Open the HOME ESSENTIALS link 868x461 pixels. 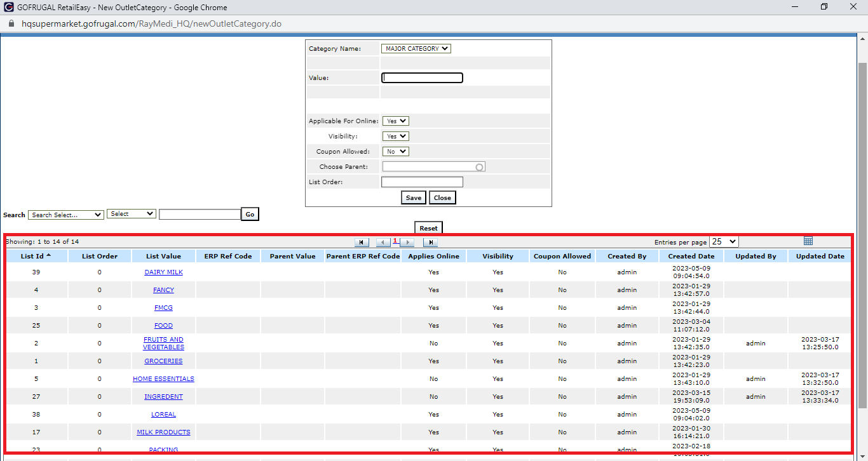coord(163,379)
